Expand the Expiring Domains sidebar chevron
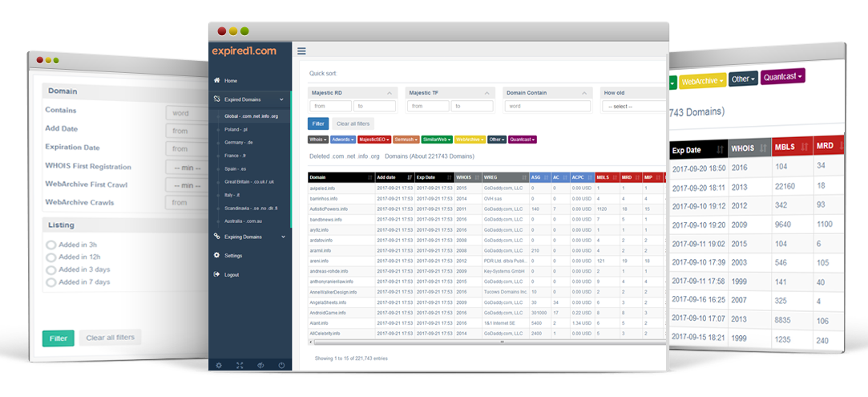This screenshot has width=868, height=397. [284, 237]
